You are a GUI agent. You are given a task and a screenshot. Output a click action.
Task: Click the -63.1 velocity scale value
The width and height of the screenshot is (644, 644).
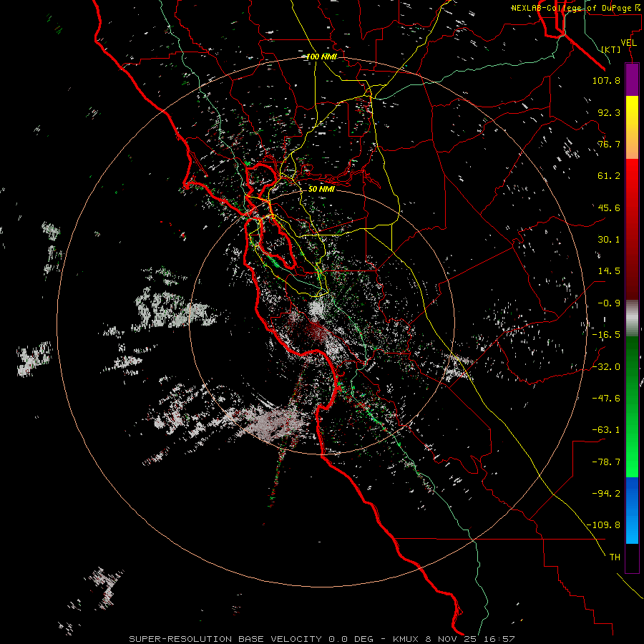tap(606, 430)
